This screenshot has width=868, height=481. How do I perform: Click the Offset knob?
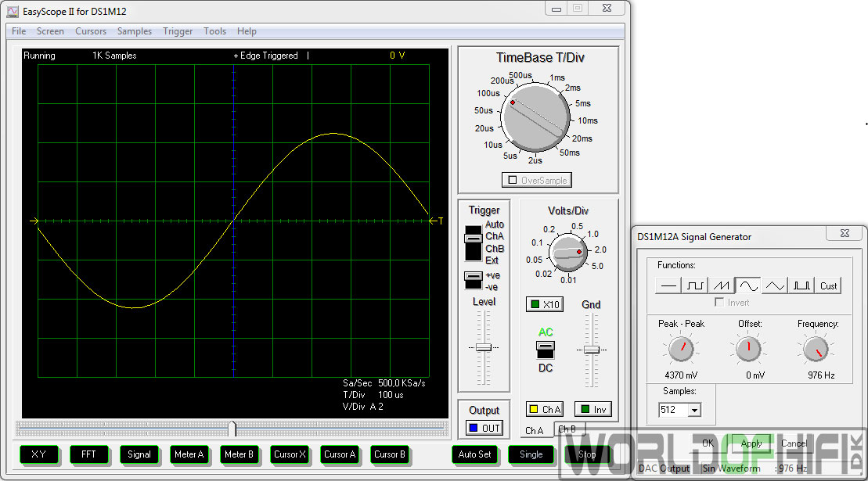[x=748, y=349]
